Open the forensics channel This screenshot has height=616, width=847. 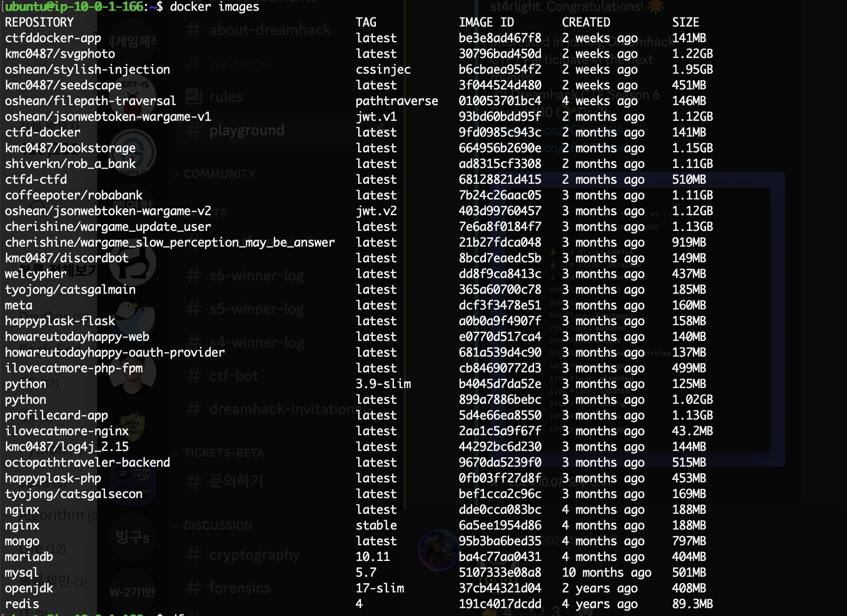[x=240, y=588]
